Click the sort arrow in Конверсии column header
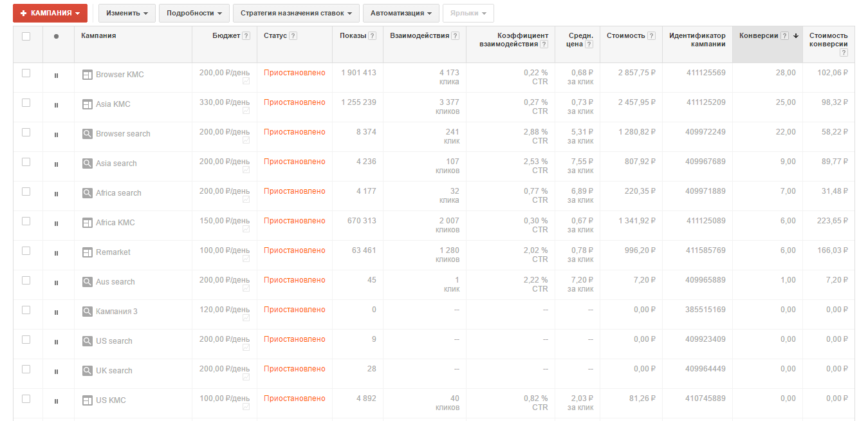868x421 pixels. pyautogui.click(x=796, y=36)
